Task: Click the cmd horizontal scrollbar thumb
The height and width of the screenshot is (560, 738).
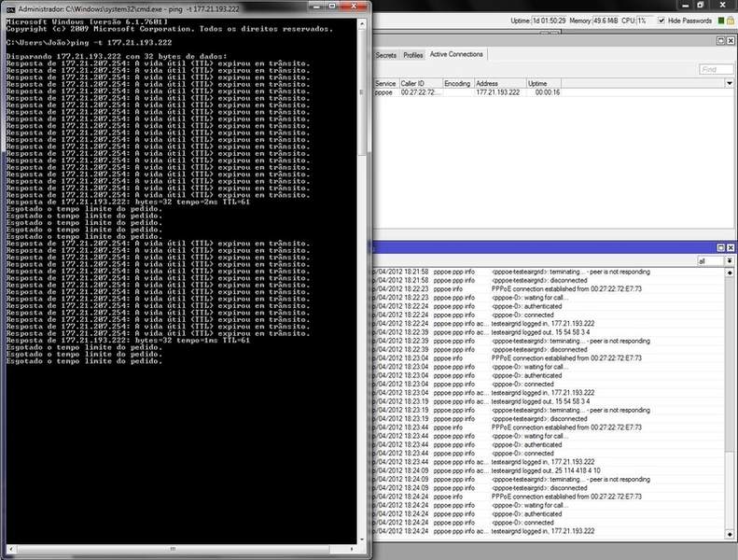Action: click(174, 549)
